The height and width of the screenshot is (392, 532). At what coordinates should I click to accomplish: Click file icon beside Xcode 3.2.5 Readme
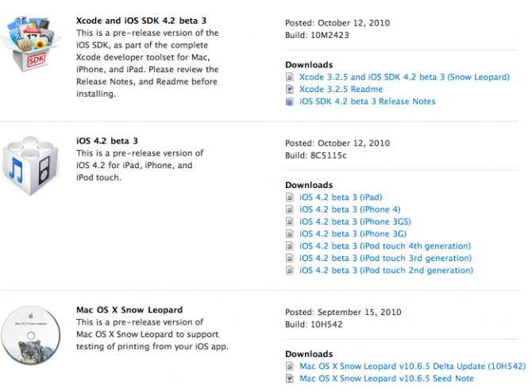290,90
